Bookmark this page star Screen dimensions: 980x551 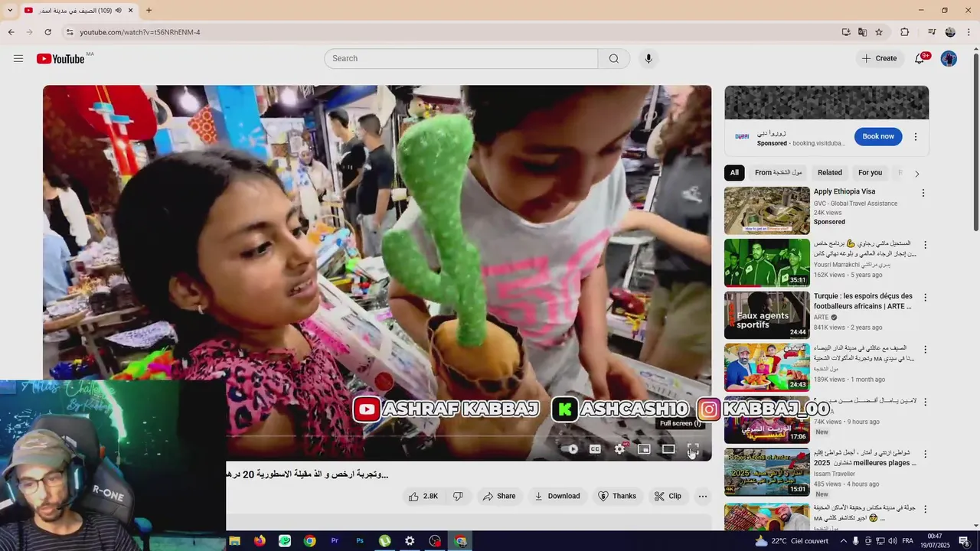click(x=879, y=32)
